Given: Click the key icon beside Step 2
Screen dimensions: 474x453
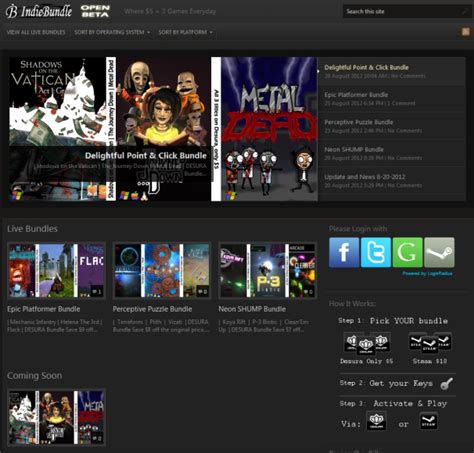Looking at the screenshot, I should tap(446, 383).
